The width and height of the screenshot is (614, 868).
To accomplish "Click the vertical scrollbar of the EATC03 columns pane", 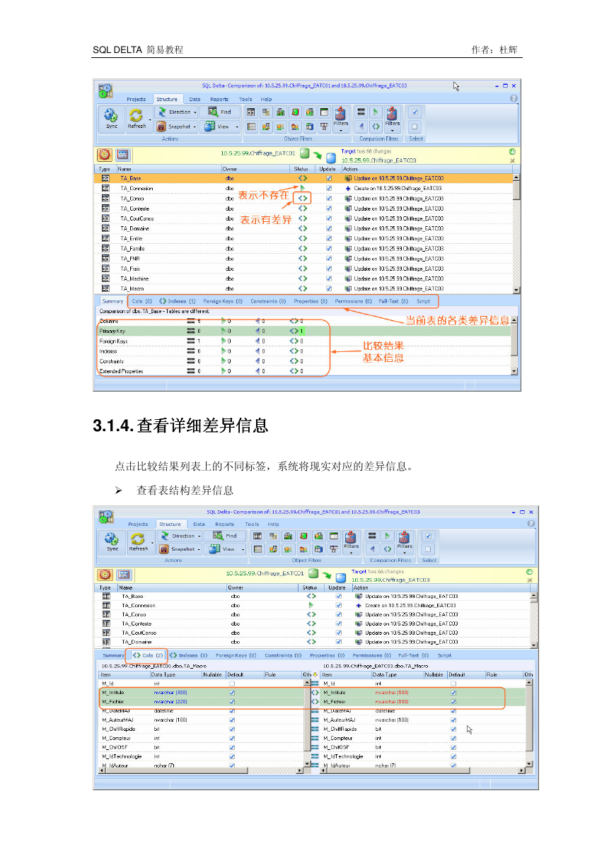I will click(530, 722).
